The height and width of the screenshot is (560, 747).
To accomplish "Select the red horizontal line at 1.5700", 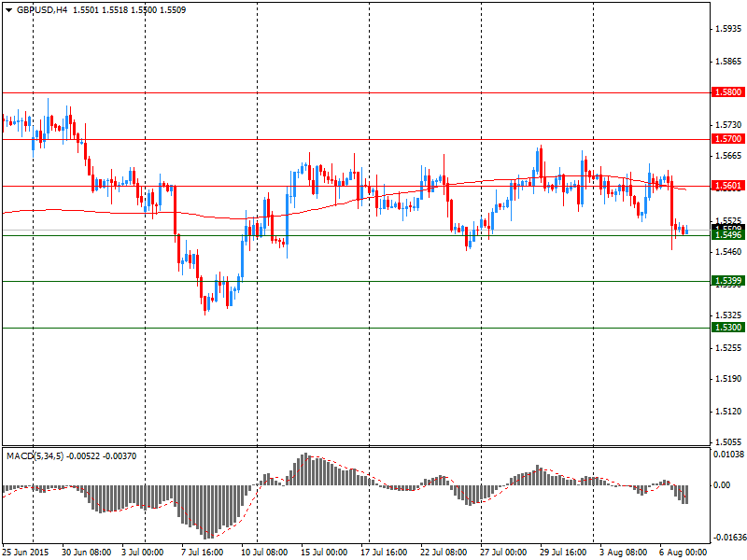I will click(x=357, y=139).
